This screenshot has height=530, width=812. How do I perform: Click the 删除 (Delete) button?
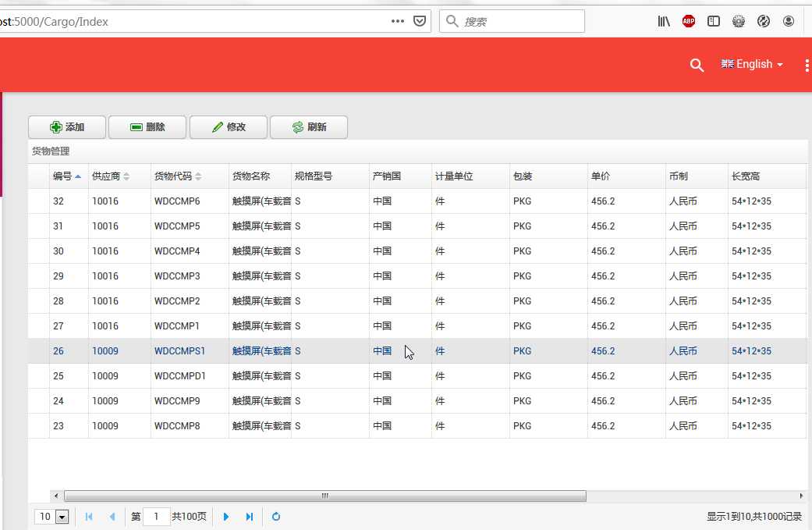click(x=147, y=127)
